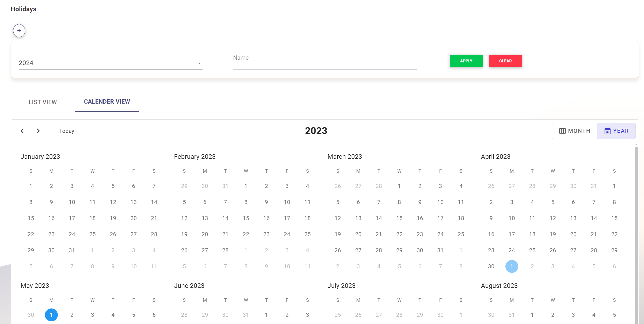Click the calendar icon on YEAR button

pos(607,131)
